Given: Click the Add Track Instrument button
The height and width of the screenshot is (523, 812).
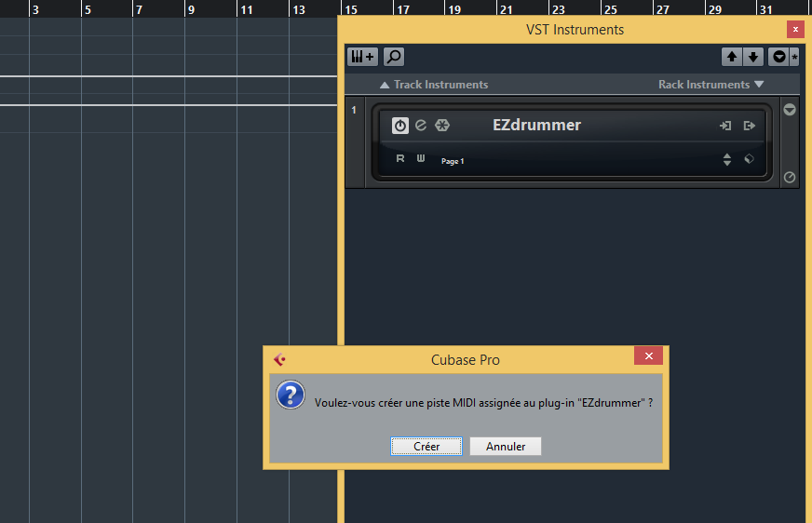Looking at the screenshot, I should point(362,57).
